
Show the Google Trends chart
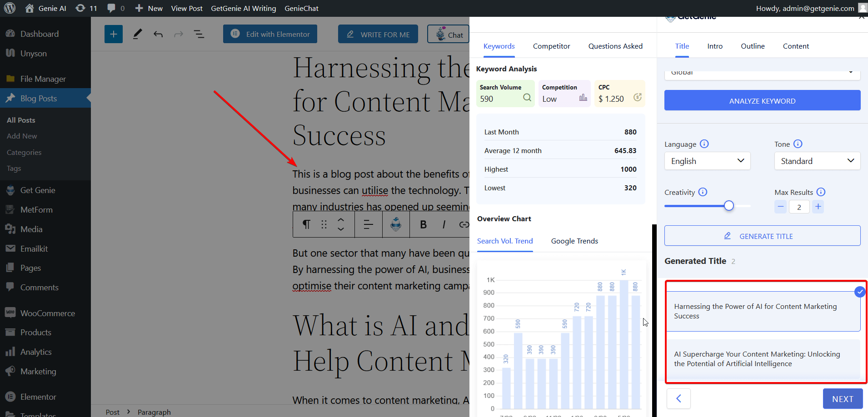(x=574, y=241)
